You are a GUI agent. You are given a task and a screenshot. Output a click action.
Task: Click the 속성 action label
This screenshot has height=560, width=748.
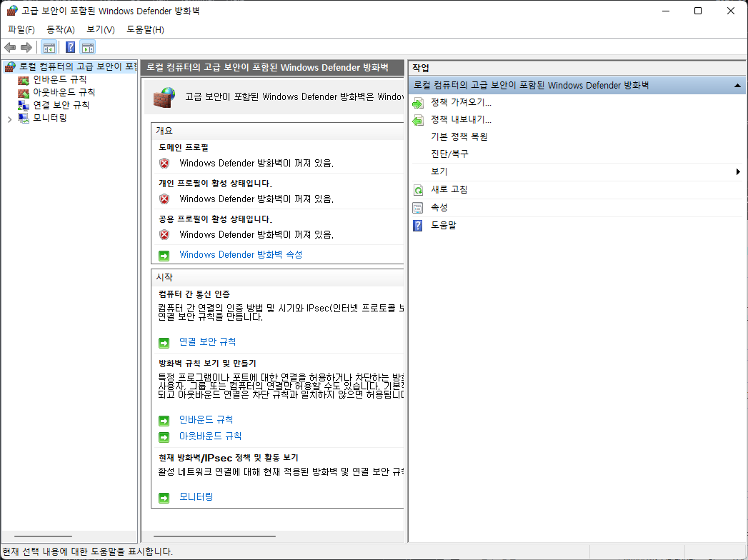point(439,207)
